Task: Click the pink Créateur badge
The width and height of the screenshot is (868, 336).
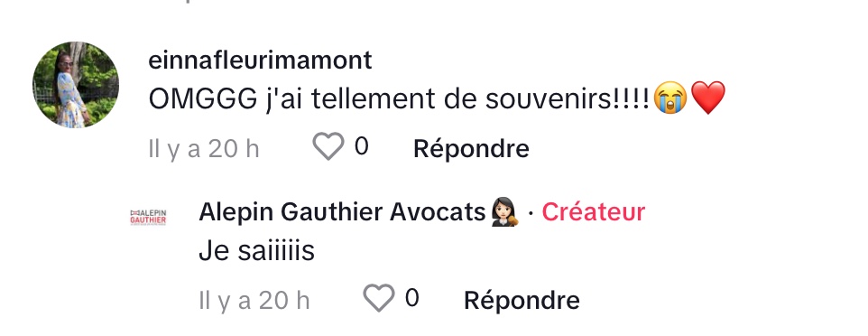Action: coord(594,211)
